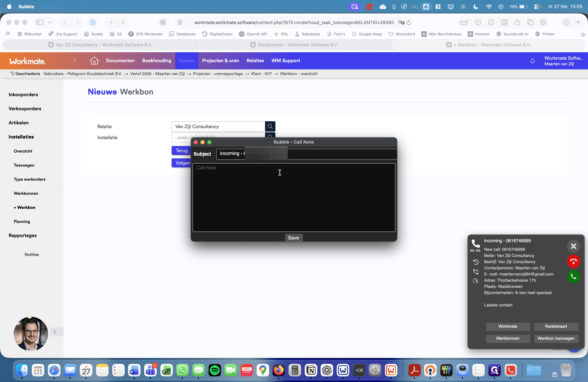Click the Relatie input field
Screen dimensions: 588x382
point(218,126)
